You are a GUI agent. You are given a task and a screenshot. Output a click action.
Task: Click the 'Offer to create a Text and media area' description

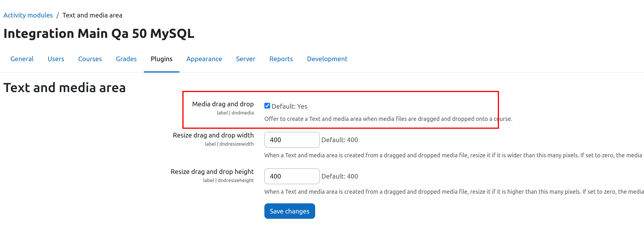pos(388,119)
